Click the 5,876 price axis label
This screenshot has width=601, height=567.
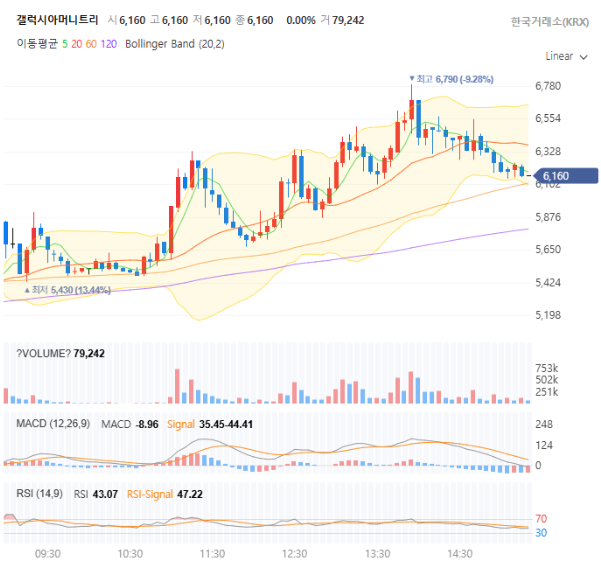548,217
